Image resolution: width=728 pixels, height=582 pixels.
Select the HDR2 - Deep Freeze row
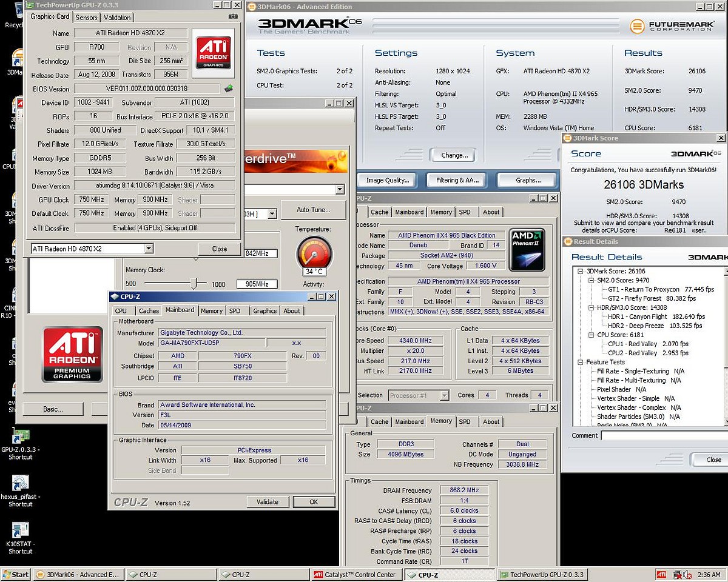(655, 326)
